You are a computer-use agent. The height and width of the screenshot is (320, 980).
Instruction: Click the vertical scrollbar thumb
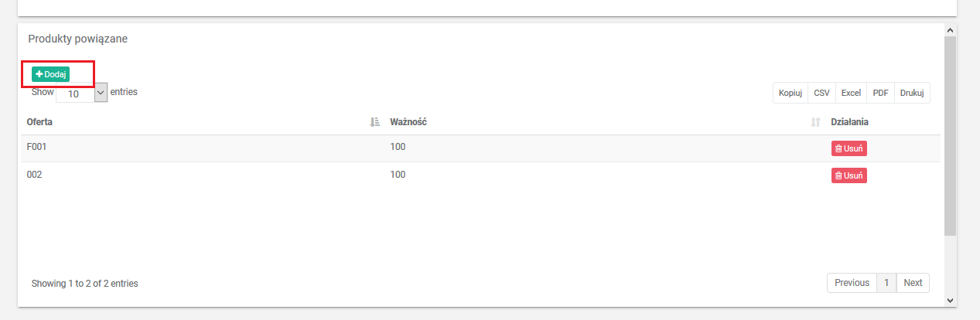tap(950, 135)
